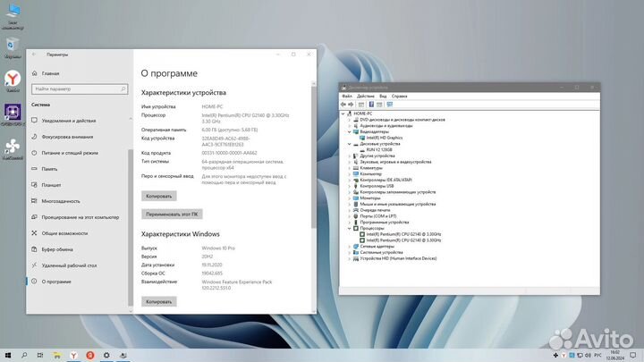
Task: Select Intel(R) HD Graphics device
Action: click(385, 138)
